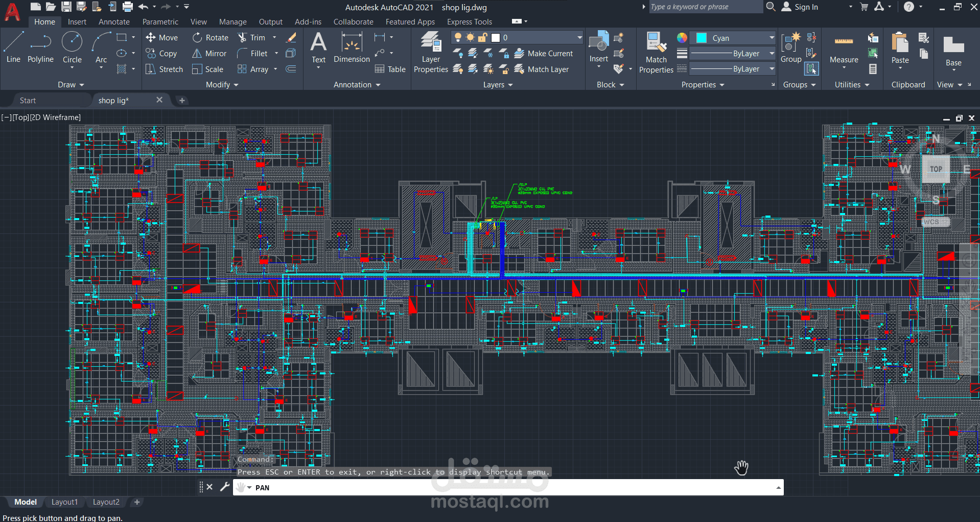Click the Trim tool
980x522 pixels.
pyautogui.click(x=252, y=37)
